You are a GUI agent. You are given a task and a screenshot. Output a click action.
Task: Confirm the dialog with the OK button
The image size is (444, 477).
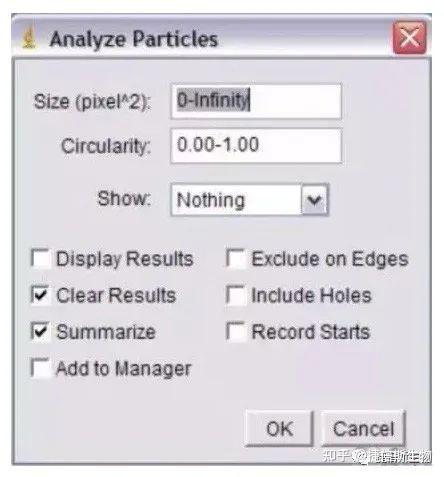coord(279,429)
